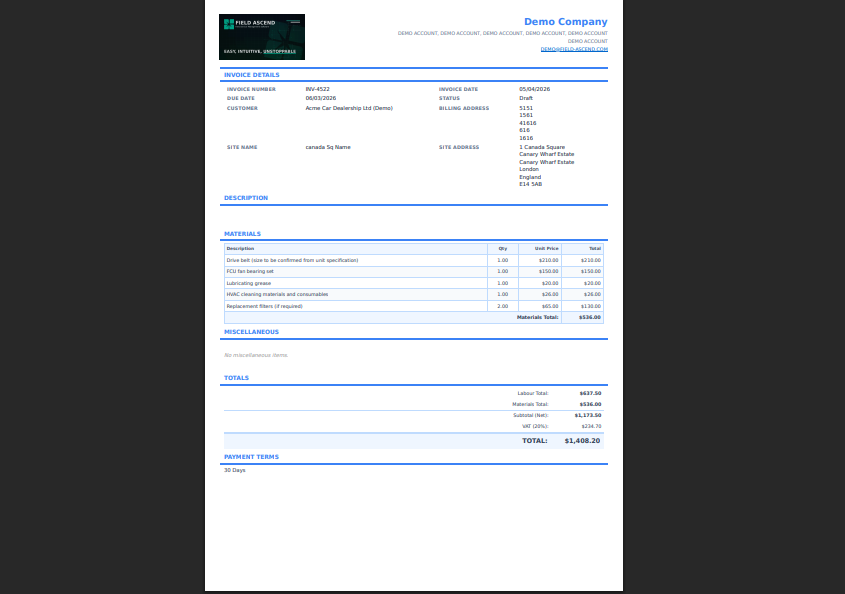The height and width of the screenshot is (594, 845).
Task: Select the FCU fan bearing unit price $150.00
Action: (549, 272)
